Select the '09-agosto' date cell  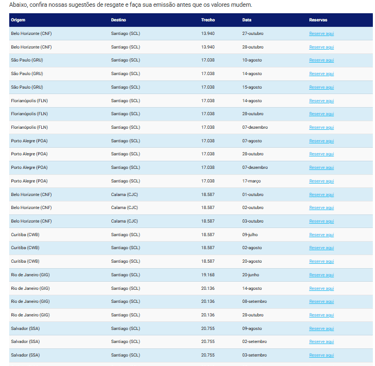pos(252,329)
